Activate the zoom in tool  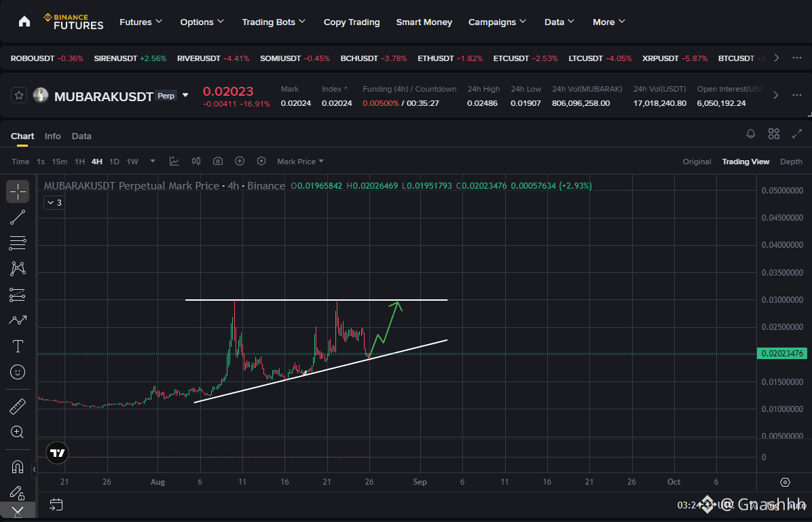[x=18, y=432]
